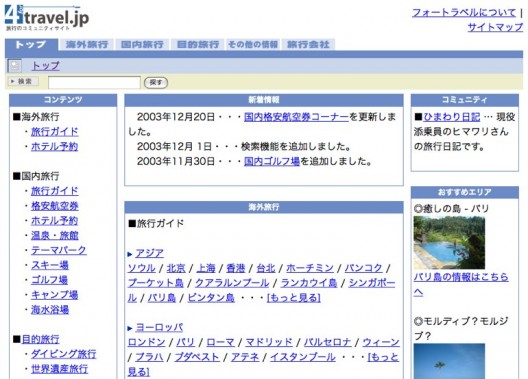Open 国内格安航空券コーナー news link
Viewport: 528px width, 379px height.
click(296, 117)
